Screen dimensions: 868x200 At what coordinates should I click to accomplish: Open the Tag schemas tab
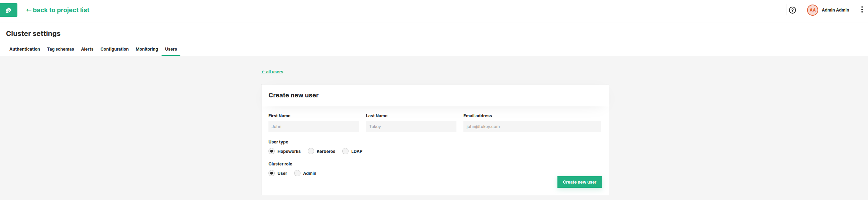(x=61, y=49)
